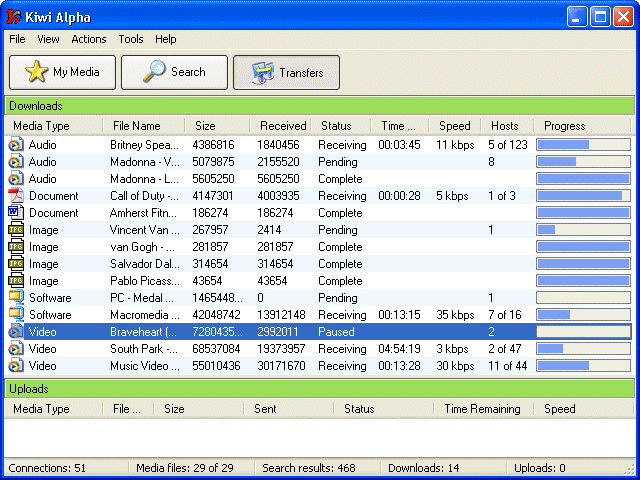The width and height of the screenshot is (640, 480).
Task: Click the Uploads Speed column header
Action: point(583,409)
